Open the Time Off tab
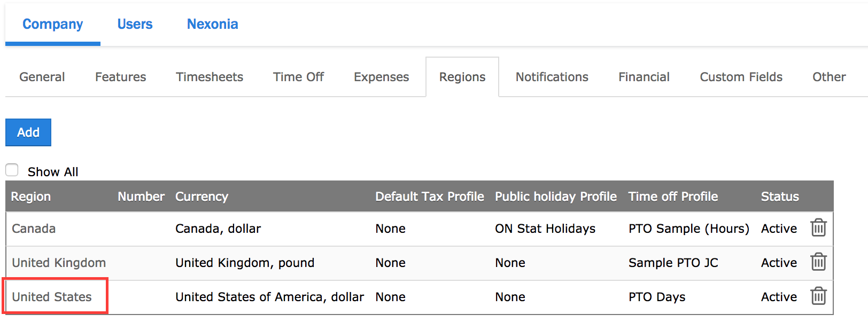Viewport: 868px width, 330px height. [x=298, y=77]
